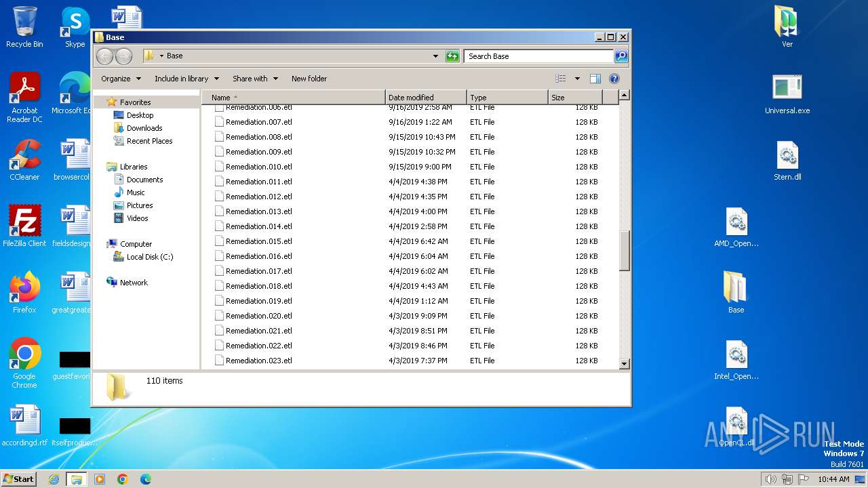This screenshot has height=488, width=868.
Task: Select Libraries in the navigation pane
Action: [134, 167]
